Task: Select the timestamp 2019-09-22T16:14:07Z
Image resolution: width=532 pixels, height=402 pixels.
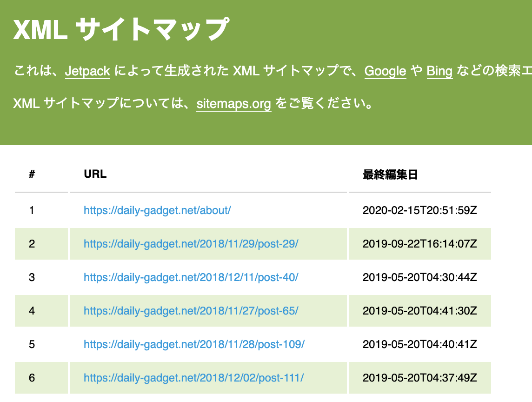Action: pyautogui.click(x=420, y=244)
